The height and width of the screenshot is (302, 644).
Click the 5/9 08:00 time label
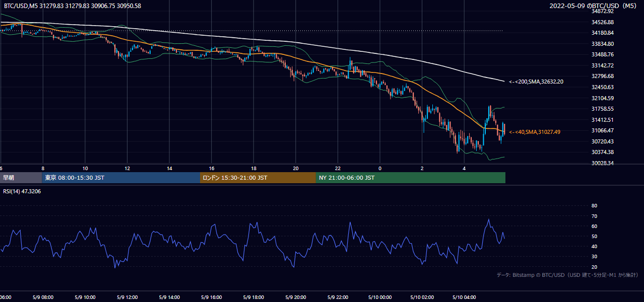(42, 297)
